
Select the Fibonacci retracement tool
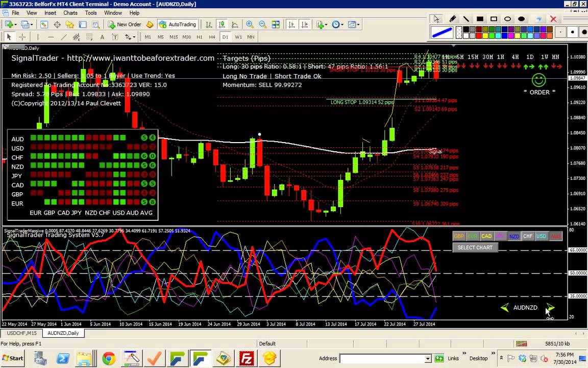click(89, 37)
